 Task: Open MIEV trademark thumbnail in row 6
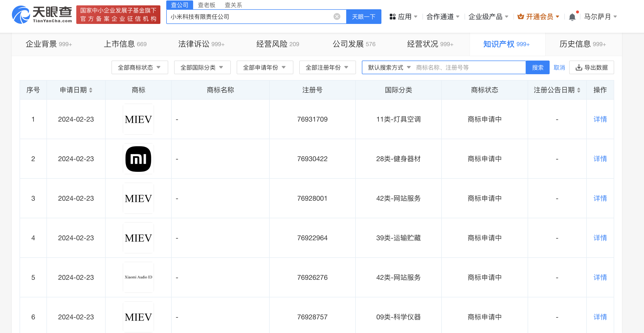pyautogui.click(x=138, y=317)
